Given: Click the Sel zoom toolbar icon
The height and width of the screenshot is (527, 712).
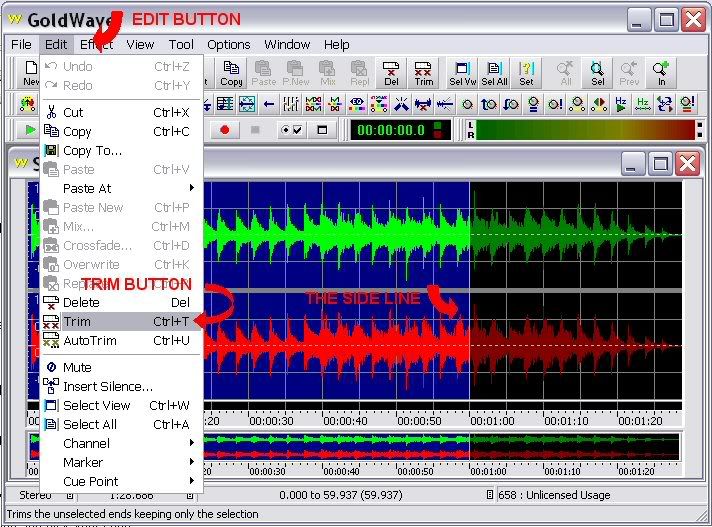Looking at the screenshot, I should tap(597, 72).
